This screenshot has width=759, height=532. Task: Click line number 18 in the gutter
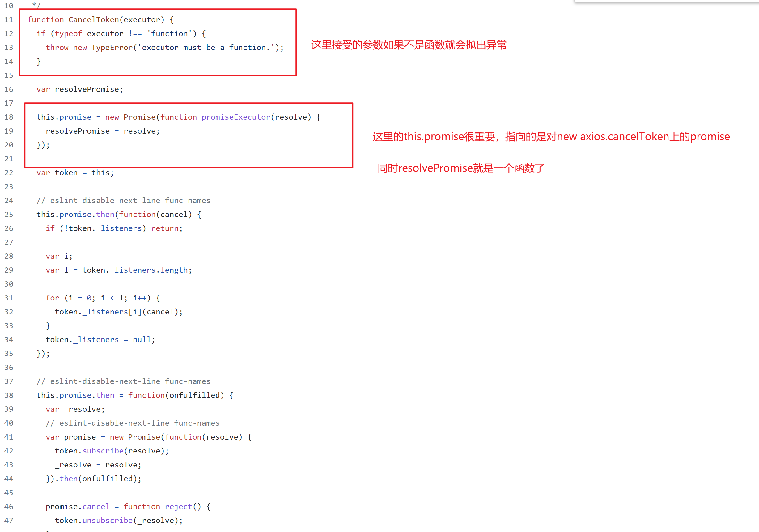click(x=9, y=117)
